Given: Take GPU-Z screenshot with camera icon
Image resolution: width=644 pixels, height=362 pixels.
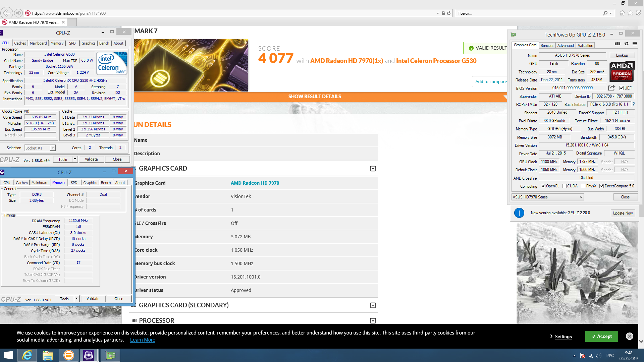Looking at the screenshot, I should tap(618, 44).
